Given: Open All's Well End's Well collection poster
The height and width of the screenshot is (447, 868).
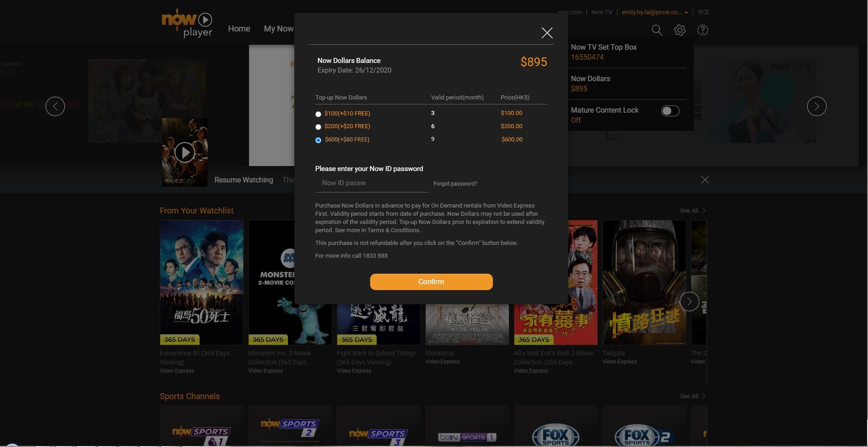Looking at the screenshot, I should (583, 283).
